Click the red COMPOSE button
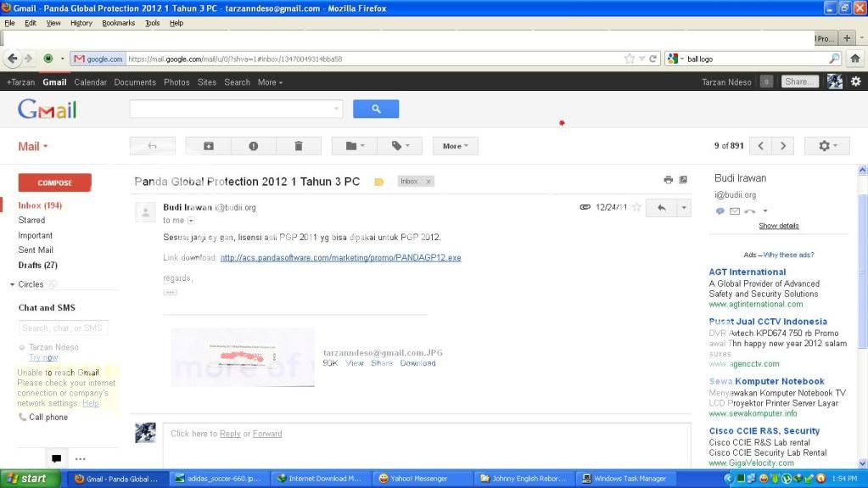 pyautogui.click(x=55, y=182)
